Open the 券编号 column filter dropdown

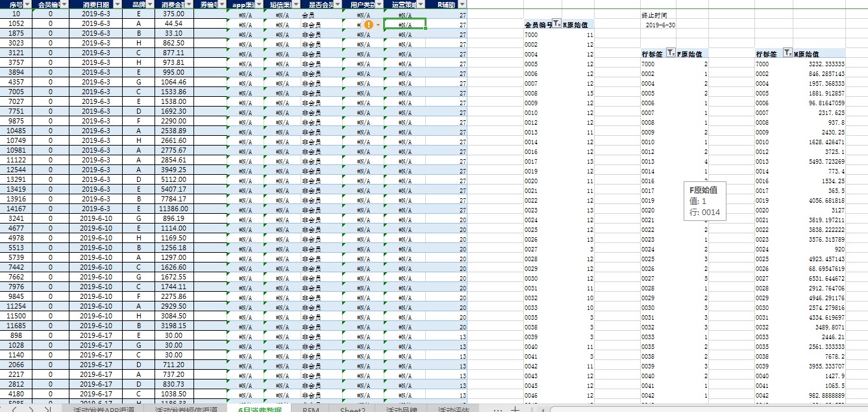coord(223,5)
